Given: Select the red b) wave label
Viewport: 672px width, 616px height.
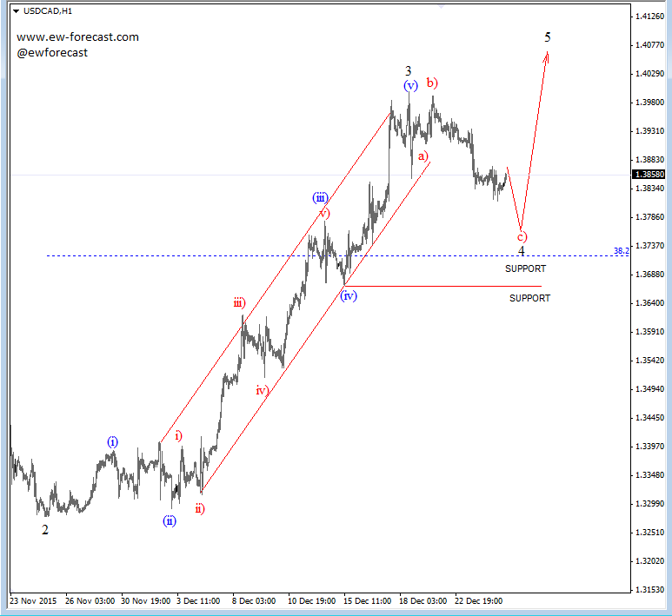Looking at the screenshot, I should pos(432,83).
